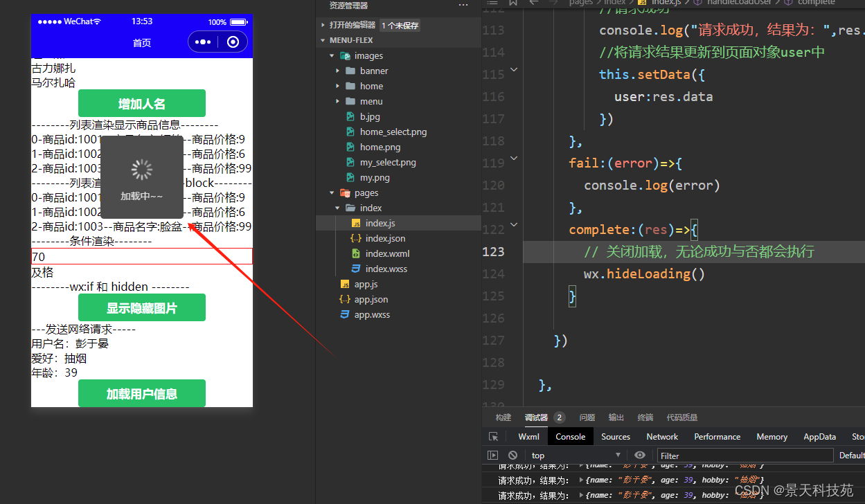Click the wx.hideLoading() code line
The image size is (865, 504).
click(644, 273)
